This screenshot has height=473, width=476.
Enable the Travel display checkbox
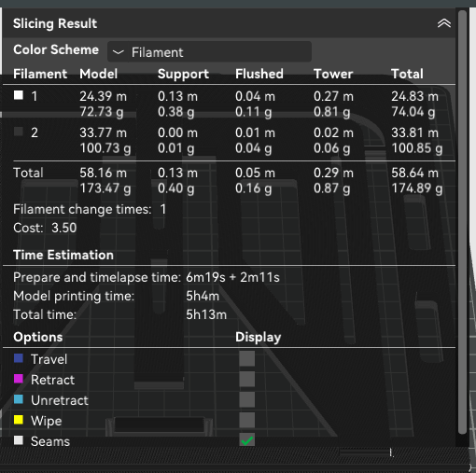(247, 358)
